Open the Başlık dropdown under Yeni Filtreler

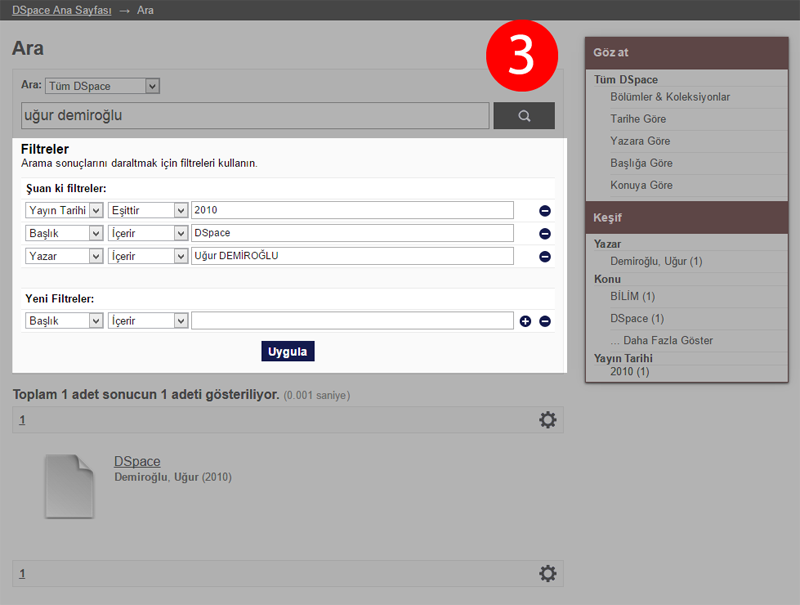click(x=64, y=321)
